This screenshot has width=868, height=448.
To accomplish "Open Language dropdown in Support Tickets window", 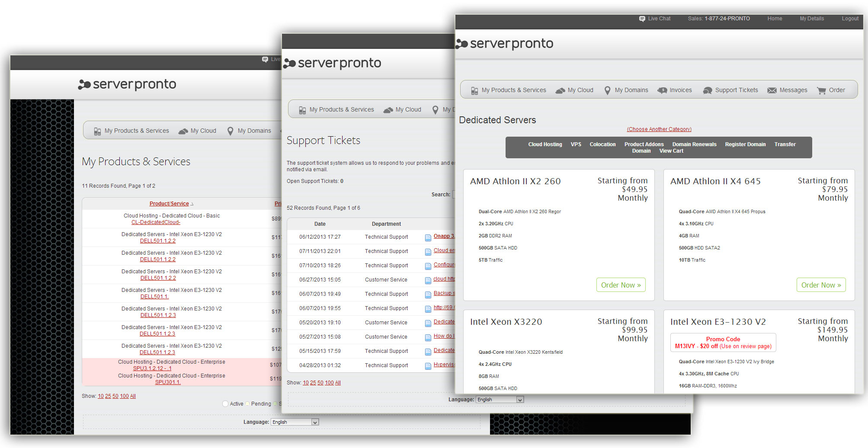I will click(500, 400).
